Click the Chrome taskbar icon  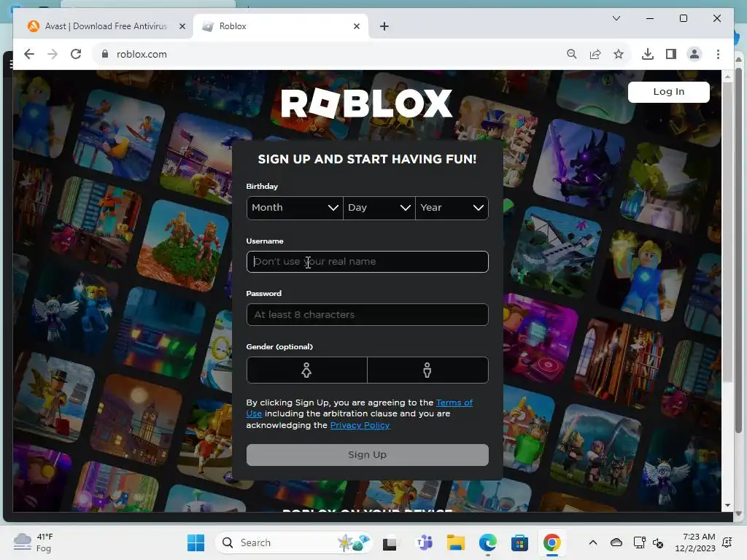551,542
